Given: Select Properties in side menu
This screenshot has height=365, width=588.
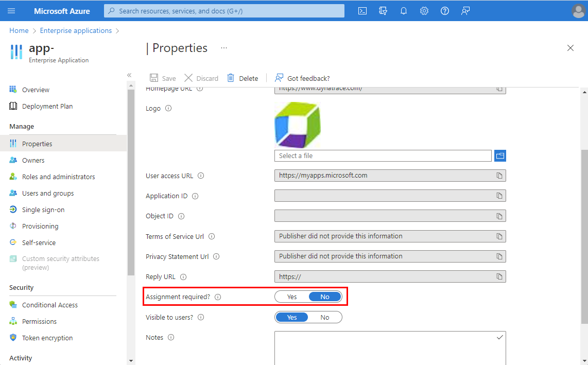Looking at the screenshot, I should coord(63,144).
